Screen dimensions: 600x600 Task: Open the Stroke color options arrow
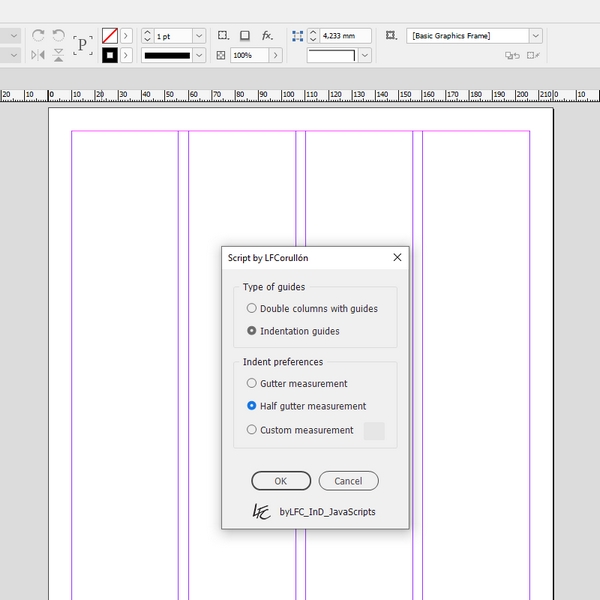(x=126, y=55)
